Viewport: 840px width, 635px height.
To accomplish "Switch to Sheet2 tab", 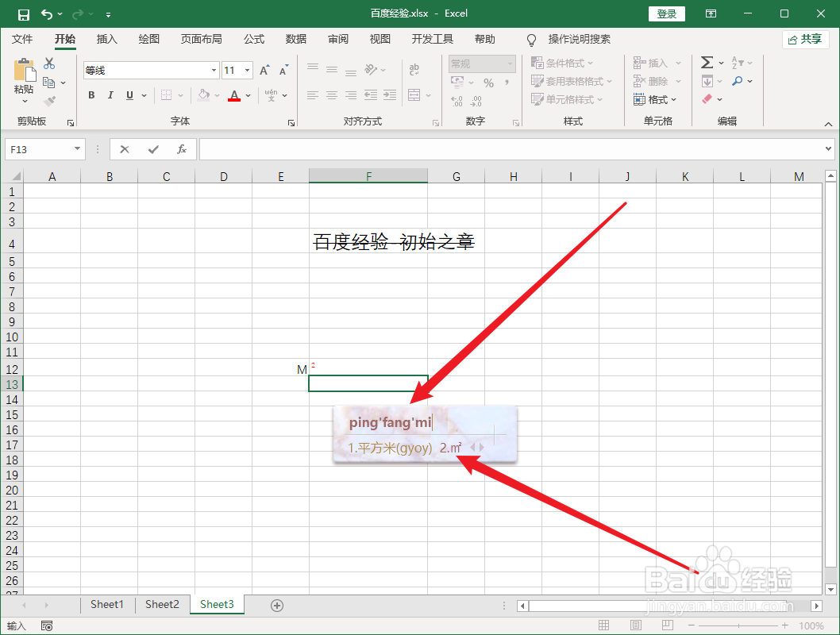I will pos(162,605).
